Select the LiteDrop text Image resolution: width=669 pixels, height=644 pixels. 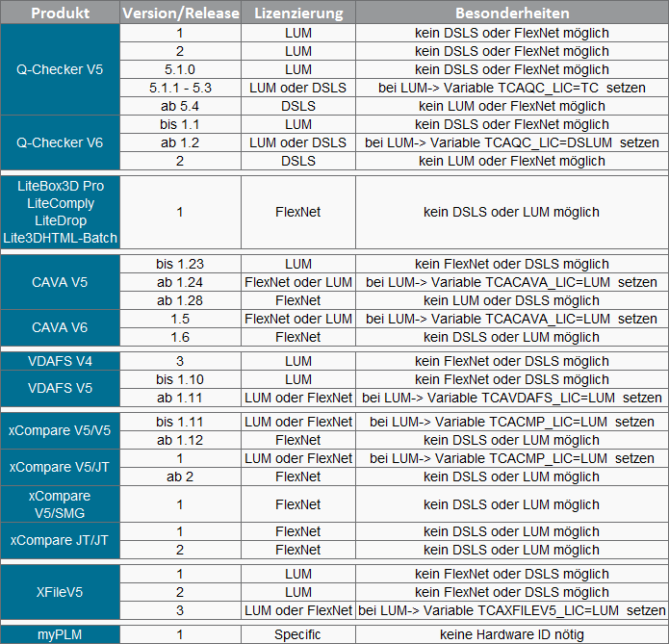pos(60,220)
